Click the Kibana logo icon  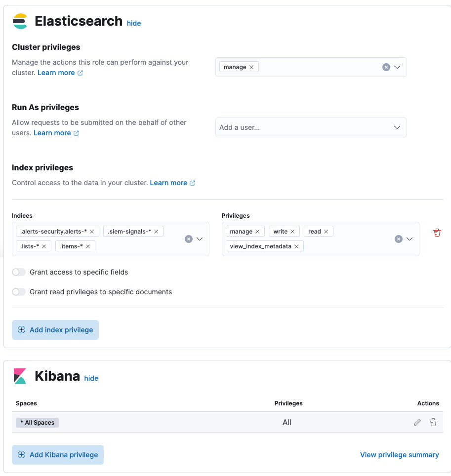click(x=20, y=376)
